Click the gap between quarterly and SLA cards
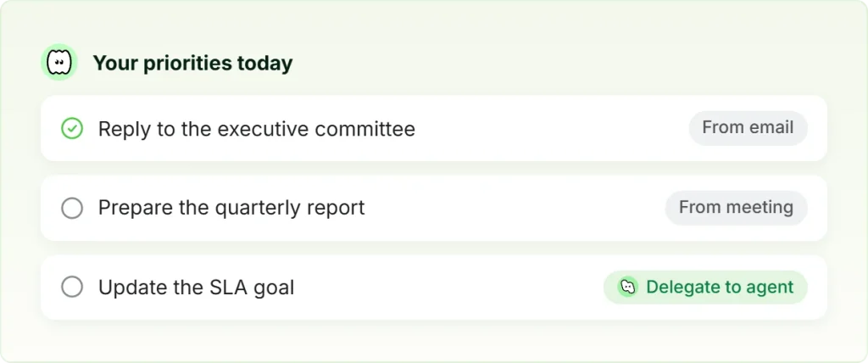Viewport: 868px width, 363px height. (434, 249)
